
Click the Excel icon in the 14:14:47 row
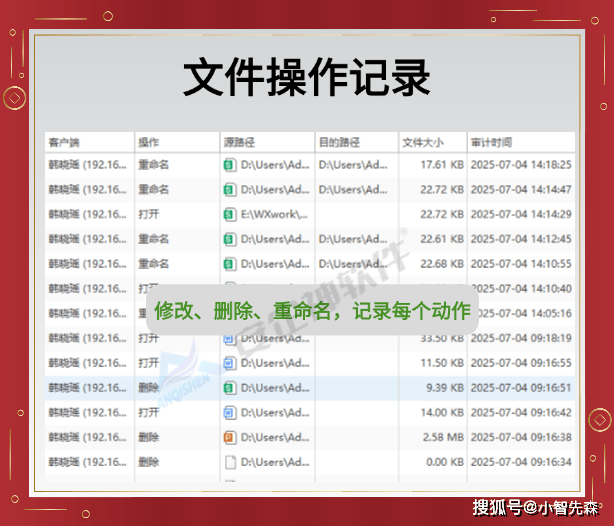point(229,190)
